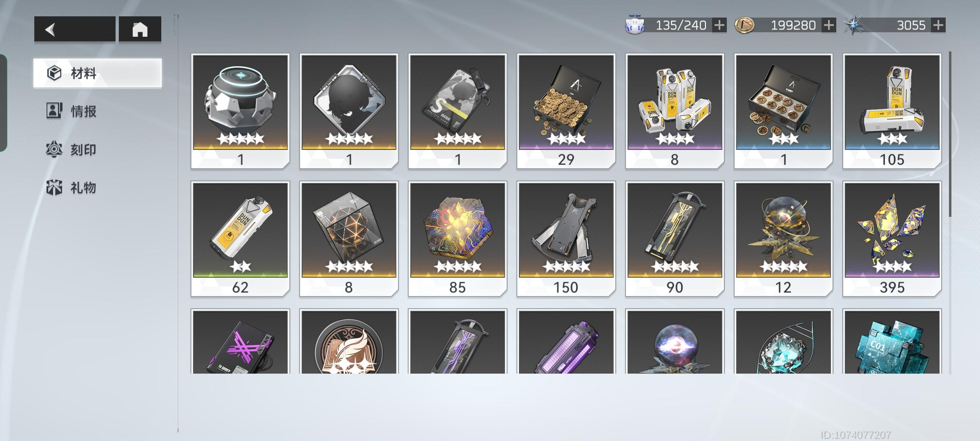Open the 材料 materials tab
980x441 pixels.
coord(98,73)
